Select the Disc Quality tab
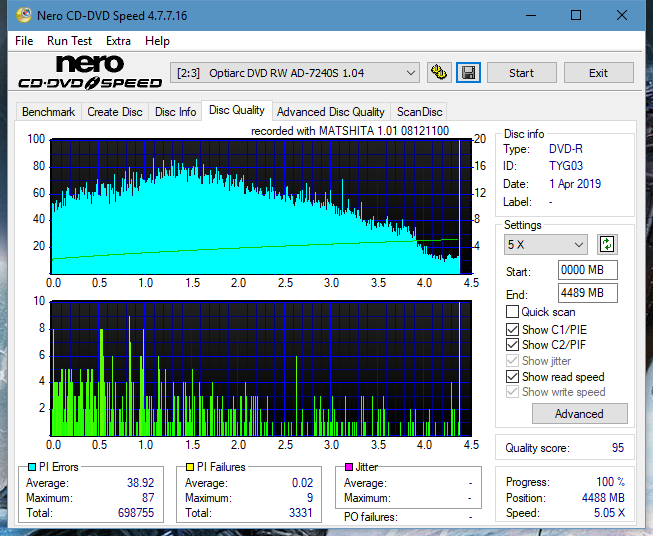 click(x=237, y=110)
